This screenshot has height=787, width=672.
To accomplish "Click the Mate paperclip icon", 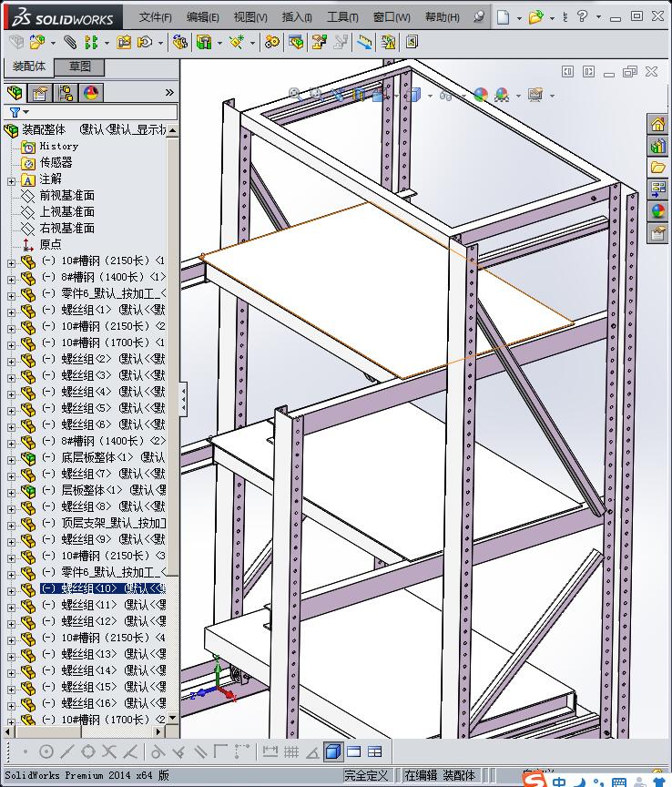I will (x=70, y=42).
